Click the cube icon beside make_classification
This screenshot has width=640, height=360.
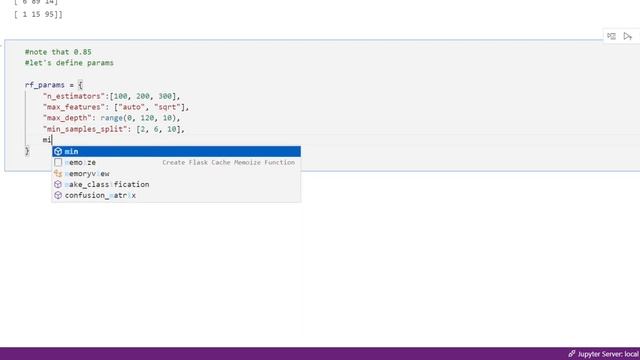click(x=58, y=184)
